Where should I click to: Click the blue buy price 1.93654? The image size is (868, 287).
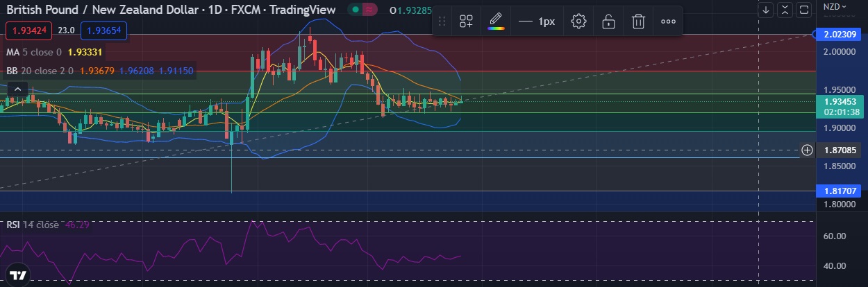click(x=103, y=31)
